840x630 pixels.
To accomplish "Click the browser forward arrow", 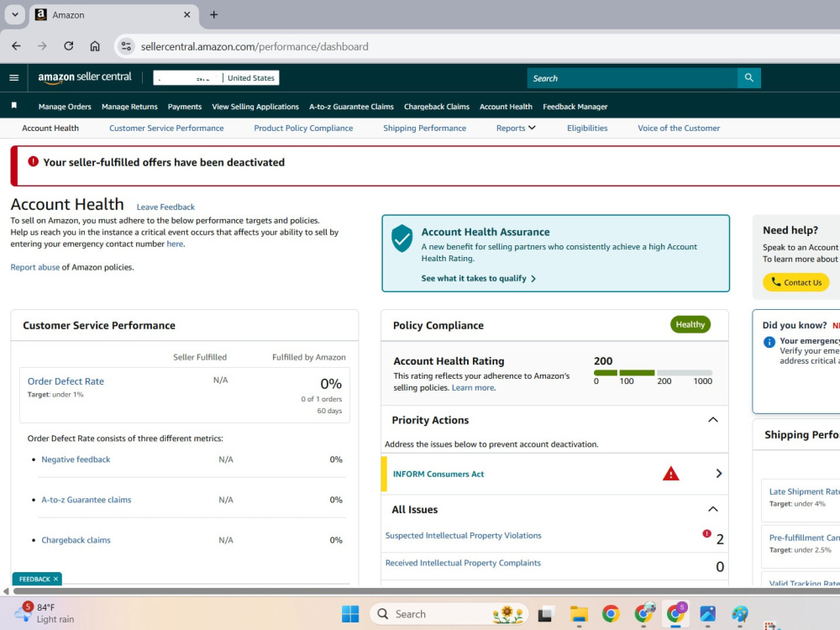I will tap(42, 46).
